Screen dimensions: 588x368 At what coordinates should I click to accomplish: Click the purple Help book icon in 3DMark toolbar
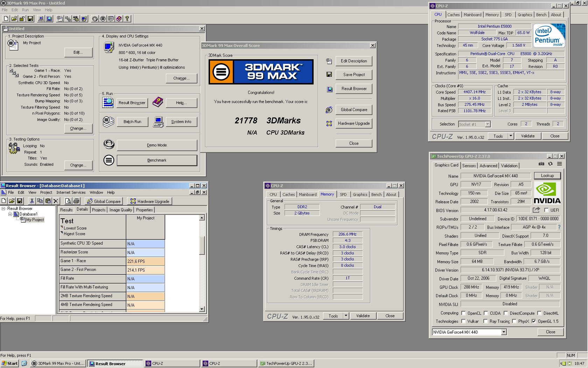(119, 19)
